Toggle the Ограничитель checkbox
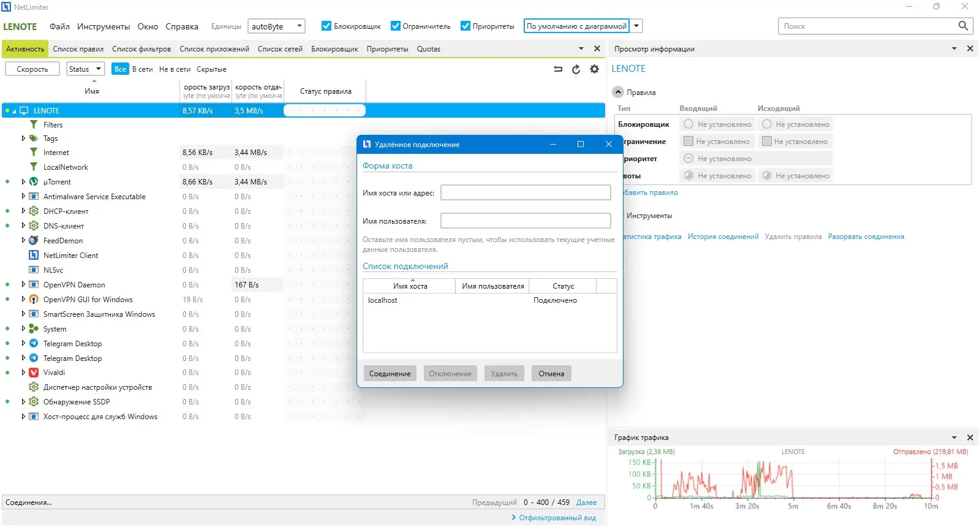Screen dimensions: 980x527 pos(395,26)
